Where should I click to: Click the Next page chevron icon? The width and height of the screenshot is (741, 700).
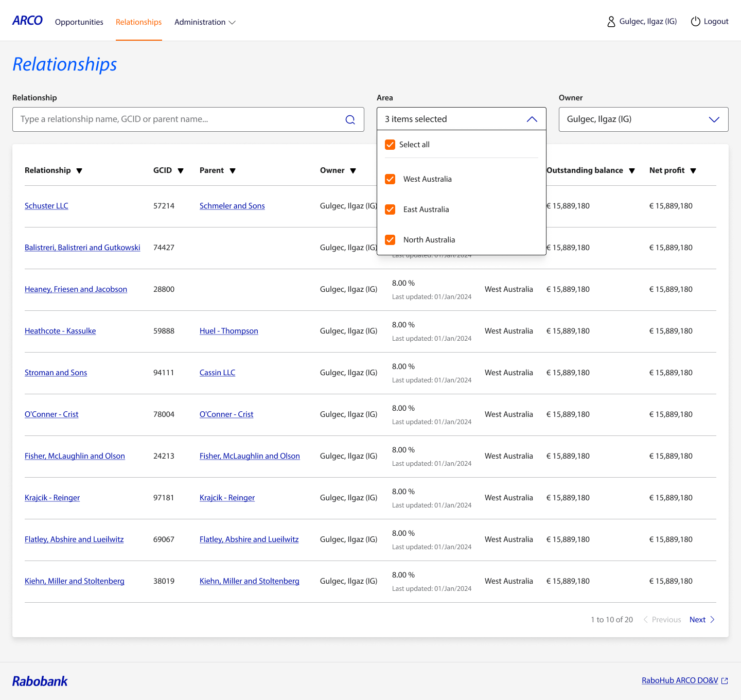pos(712,620)
